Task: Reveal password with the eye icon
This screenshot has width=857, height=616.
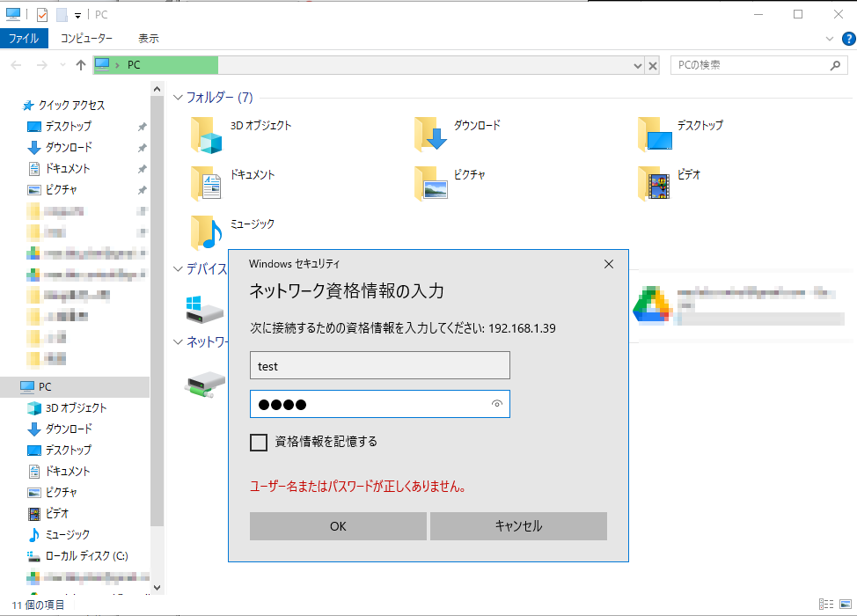Action: 497,404
